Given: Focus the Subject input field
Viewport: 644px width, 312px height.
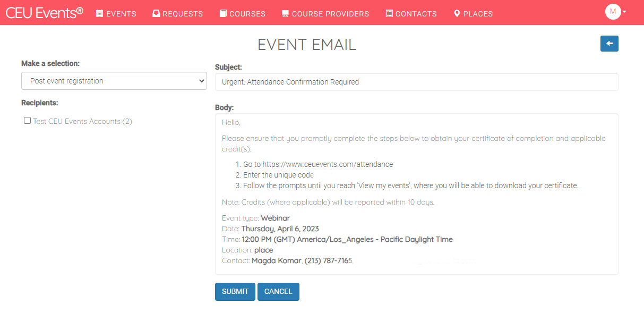Looking at the screenshot, I should click(x=417, y=82).
